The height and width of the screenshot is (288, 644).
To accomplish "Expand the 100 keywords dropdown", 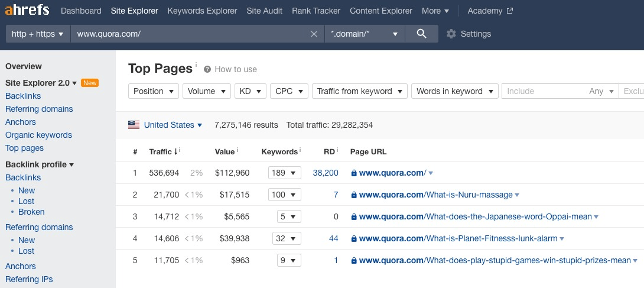I will click(284, 195).
